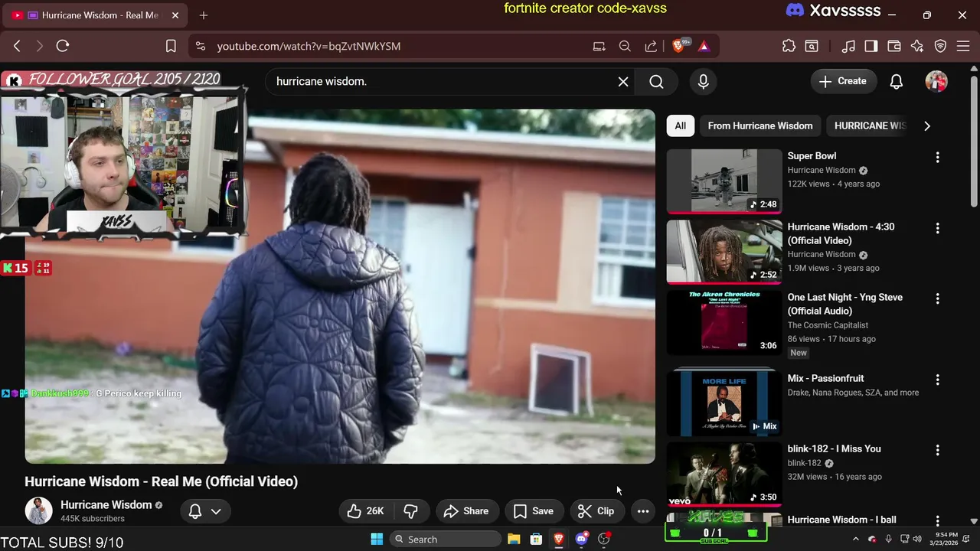Open the Leo AI sparkle icon
The image size is (980, 551).
[x=917, y=46]
